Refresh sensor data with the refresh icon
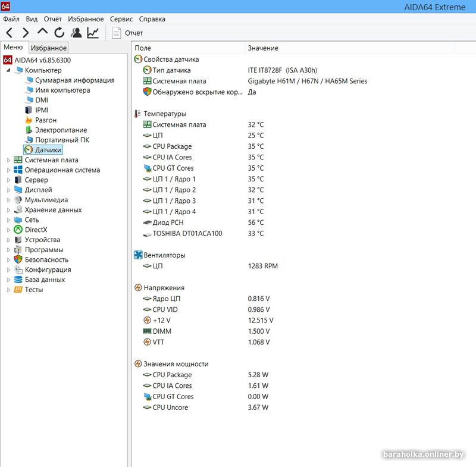 [x=59, y=33]
